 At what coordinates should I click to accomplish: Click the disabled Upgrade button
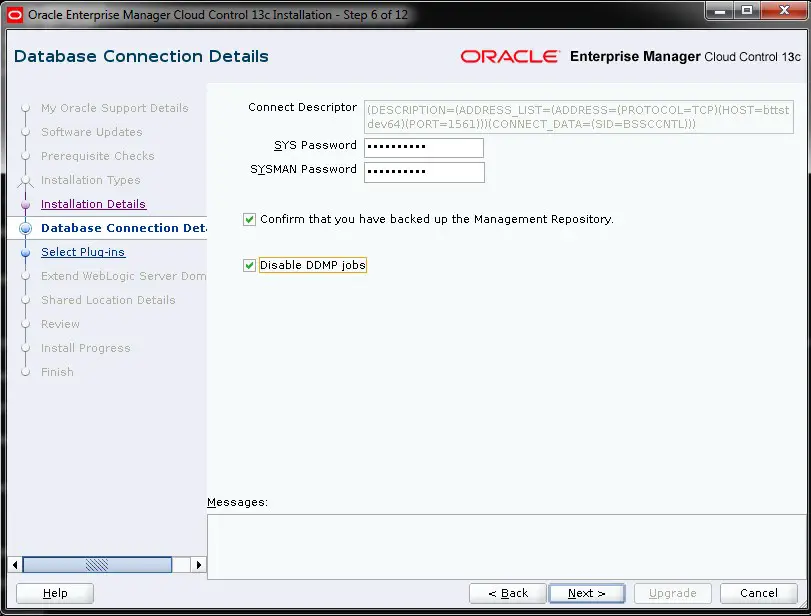pyautogui.click(x=672, y=593)
